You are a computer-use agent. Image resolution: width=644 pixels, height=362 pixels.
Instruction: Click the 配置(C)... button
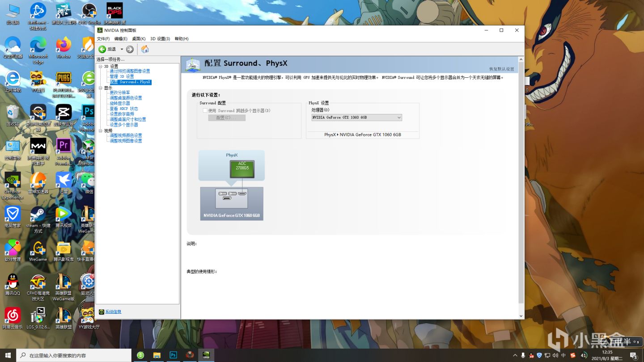(227, 118)
